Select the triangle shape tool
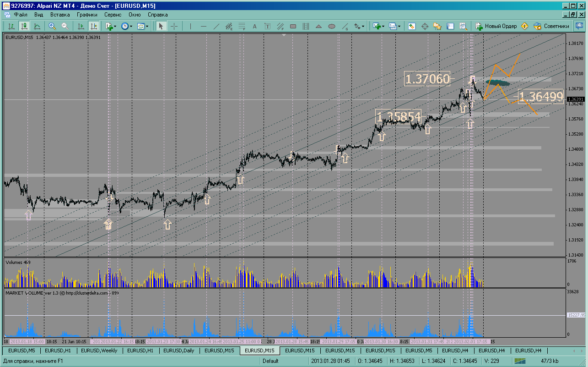 pyautogui.click(x=319, y=26)
